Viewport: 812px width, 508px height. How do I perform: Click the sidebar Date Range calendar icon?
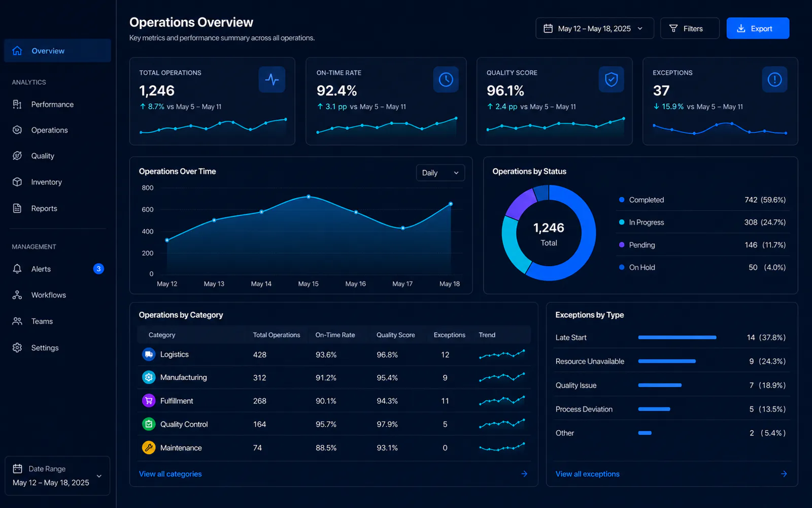click(17, 469)
